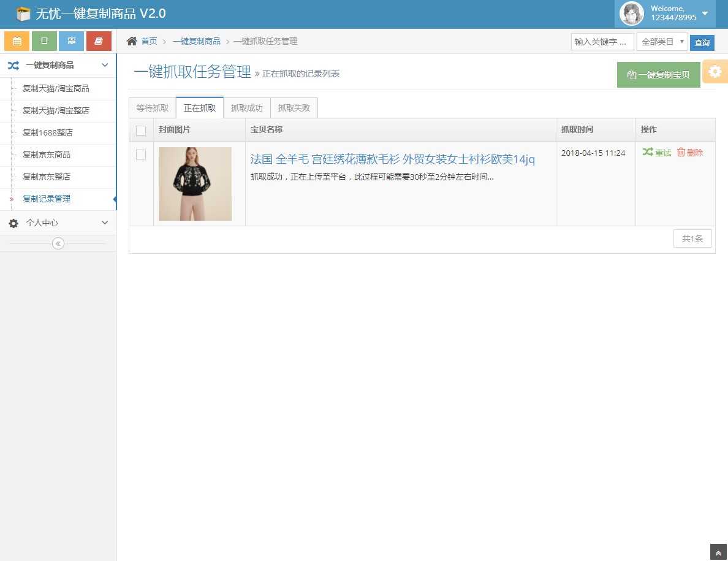This screenshot has height=561, width=728.
Task: Click the 一键抓取任务管理 page heading
Action: [x=192, y=72]
